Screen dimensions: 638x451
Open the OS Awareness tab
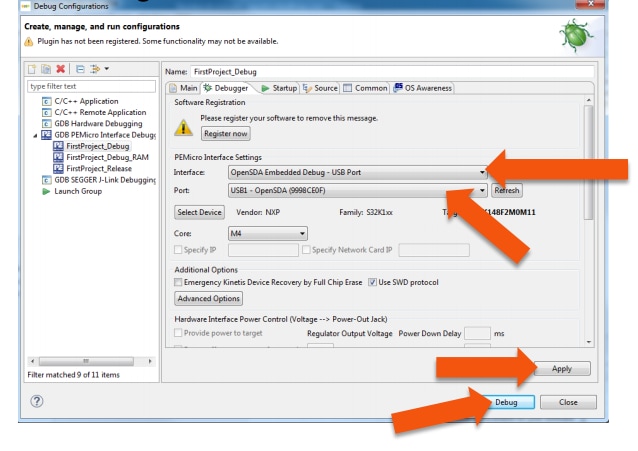[x=424, y=88]
